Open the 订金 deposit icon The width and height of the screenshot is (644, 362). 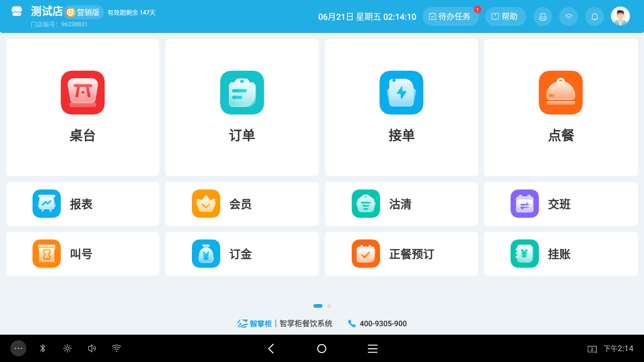coord(206,254)
